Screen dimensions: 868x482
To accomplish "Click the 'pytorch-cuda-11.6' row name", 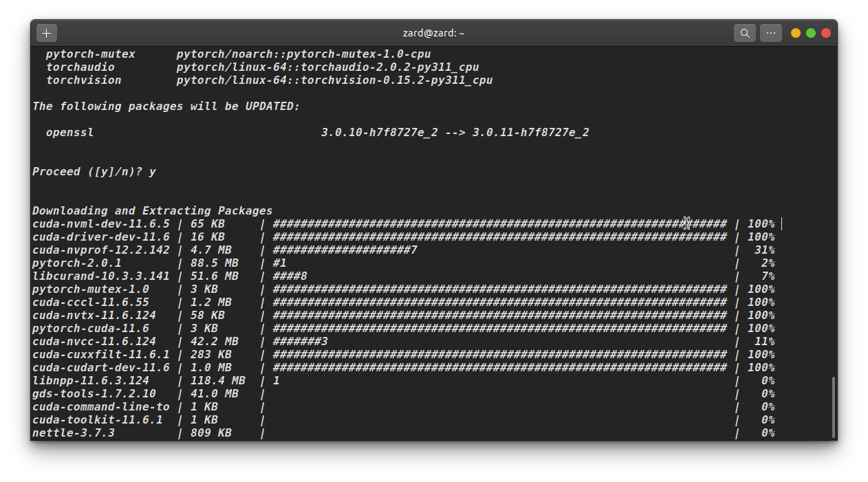I will (91, 329).
